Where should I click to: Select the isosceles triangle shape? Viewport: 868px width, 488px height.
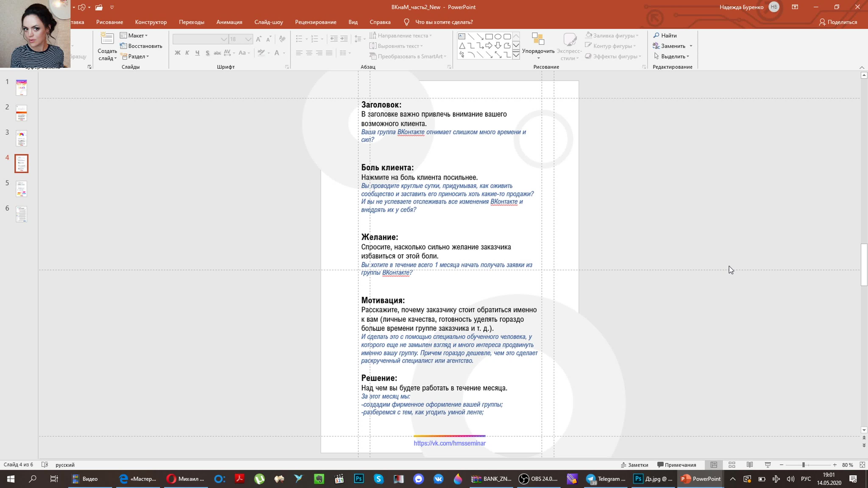(x=462, y=46)
